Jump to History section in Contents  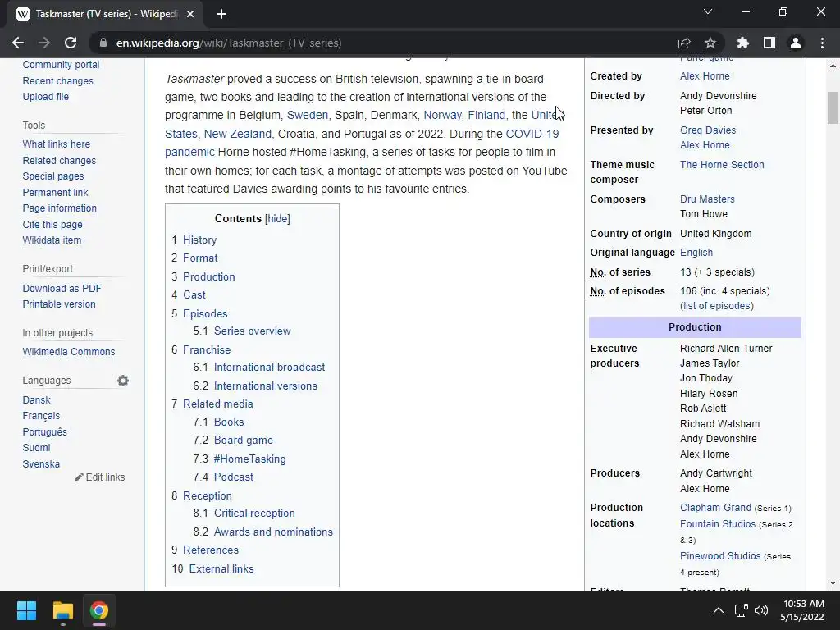coord(199,240)
